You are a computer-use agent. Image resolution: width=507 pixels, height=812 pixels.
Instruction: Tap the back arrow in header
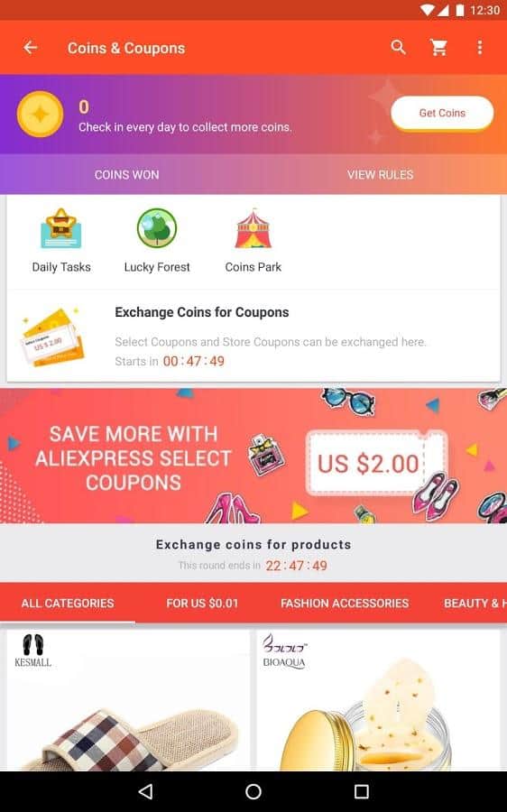(x=31, y=48)
